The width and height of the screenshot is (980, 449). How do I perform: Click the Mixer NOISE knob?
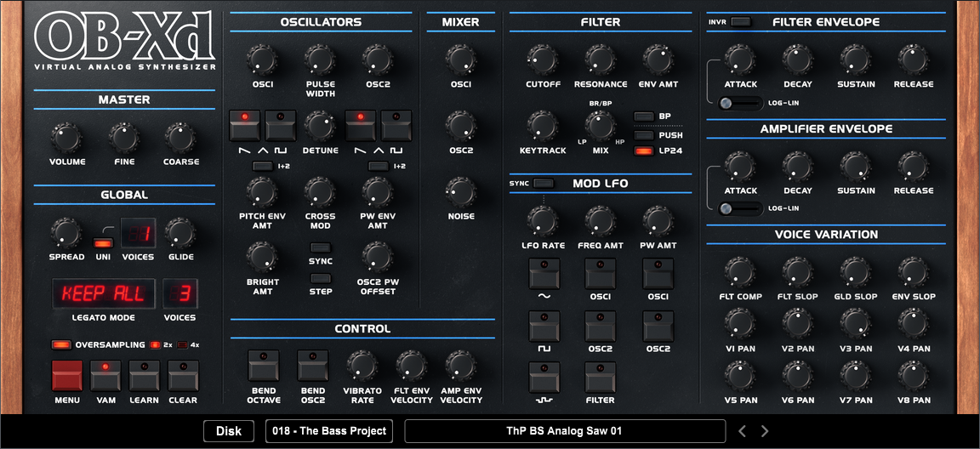pos(461,191)
